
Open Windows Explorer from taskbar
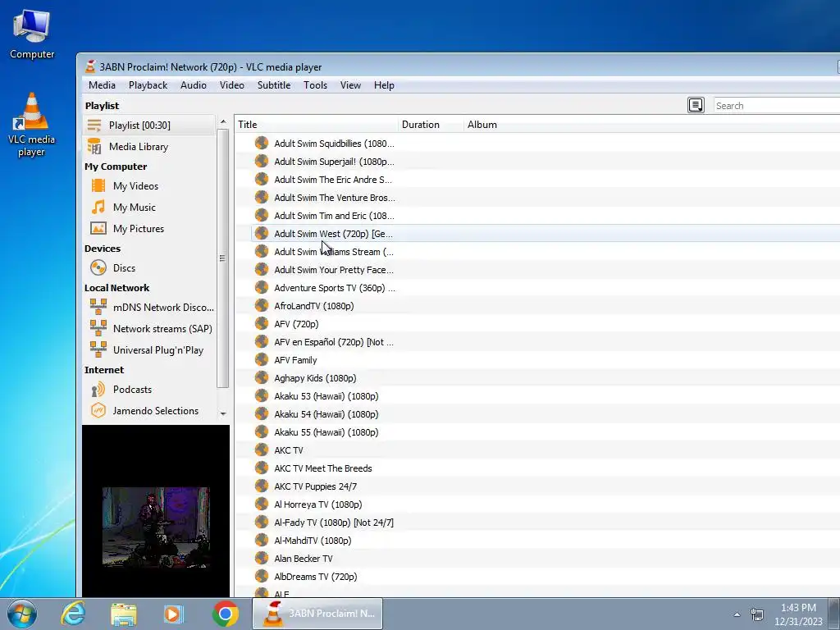pos(124,614)
